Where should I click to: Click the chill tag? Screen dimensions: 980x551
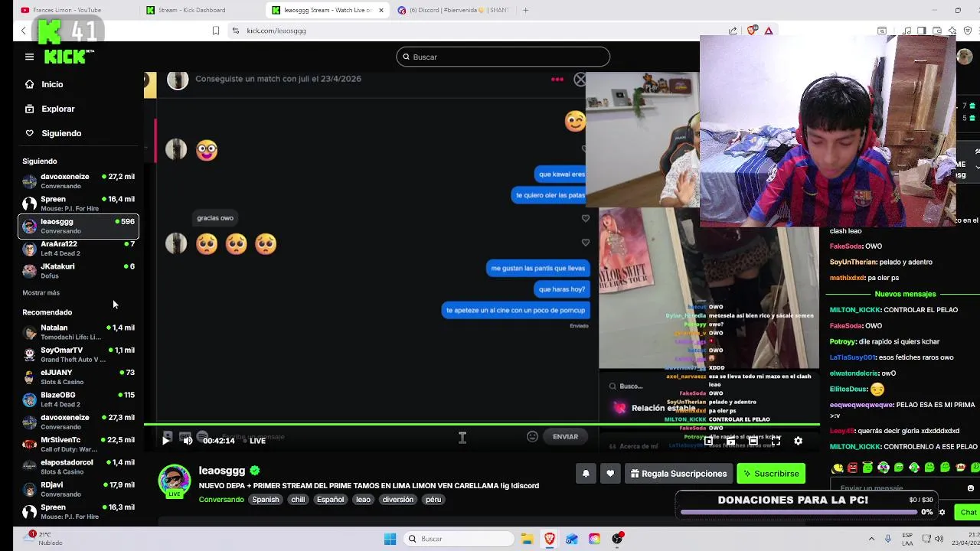tap(298, 500)
